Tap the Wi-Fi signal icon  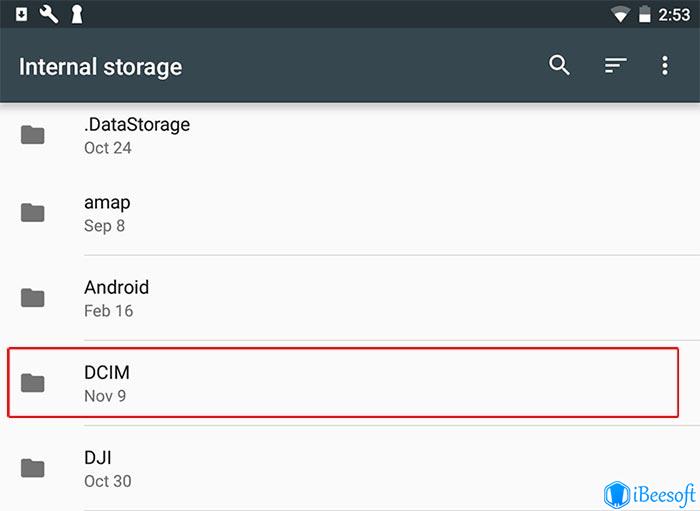pyautogui.click(x=620, y=15)
